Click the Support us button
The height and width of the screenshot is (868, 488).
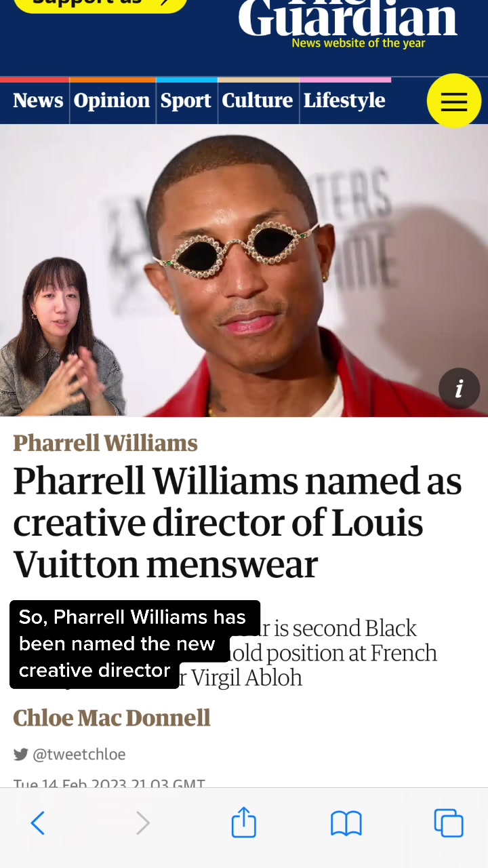click(x=100, y=2)
